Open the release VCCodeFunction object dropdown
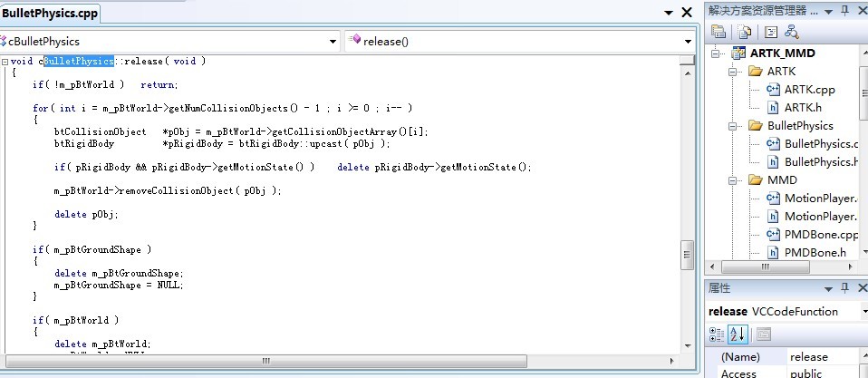The height and width of the screenshot is (378, 868). click(865, 312)
